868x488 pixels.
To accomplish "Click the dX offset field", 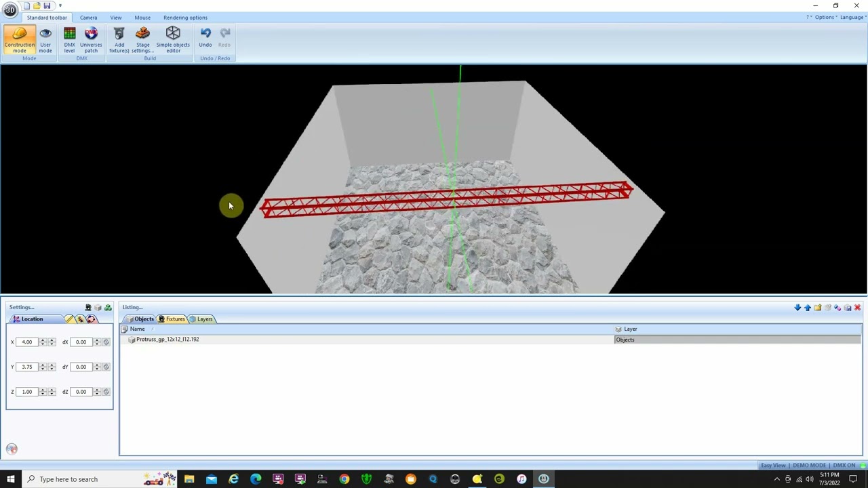I will click(x=81, y=342).
